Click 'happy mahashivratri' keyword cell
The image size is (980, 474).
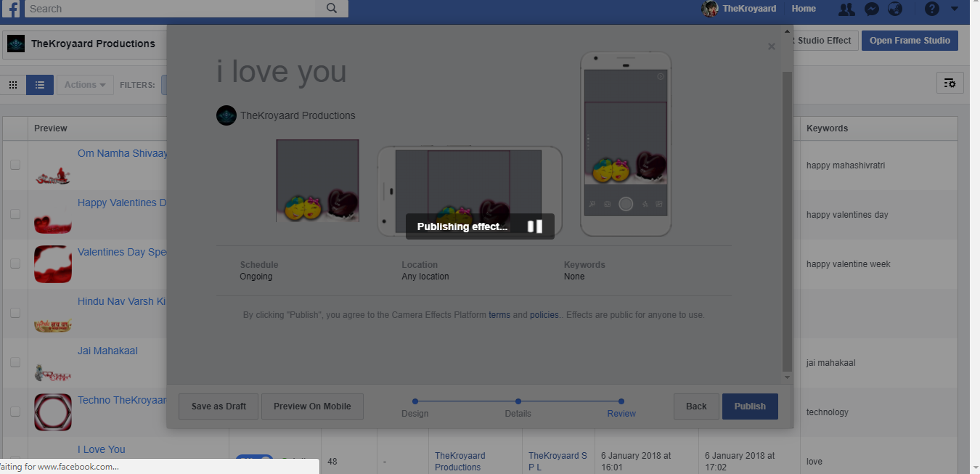[x=846, y=166]
